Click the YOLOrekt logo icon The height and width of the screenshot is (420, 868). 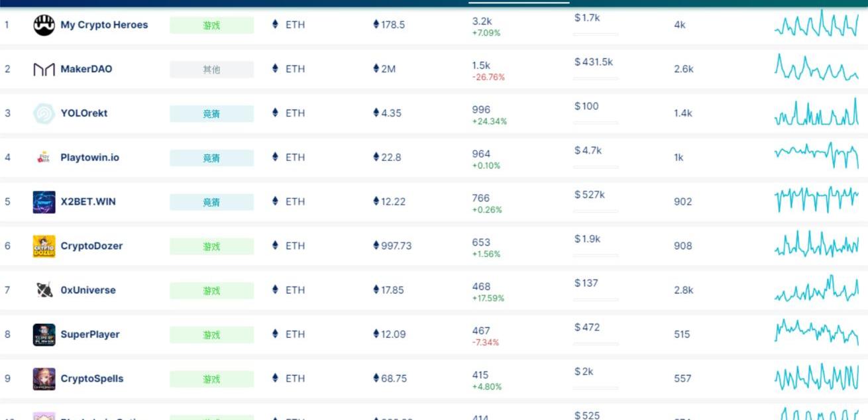pos(44,113)
